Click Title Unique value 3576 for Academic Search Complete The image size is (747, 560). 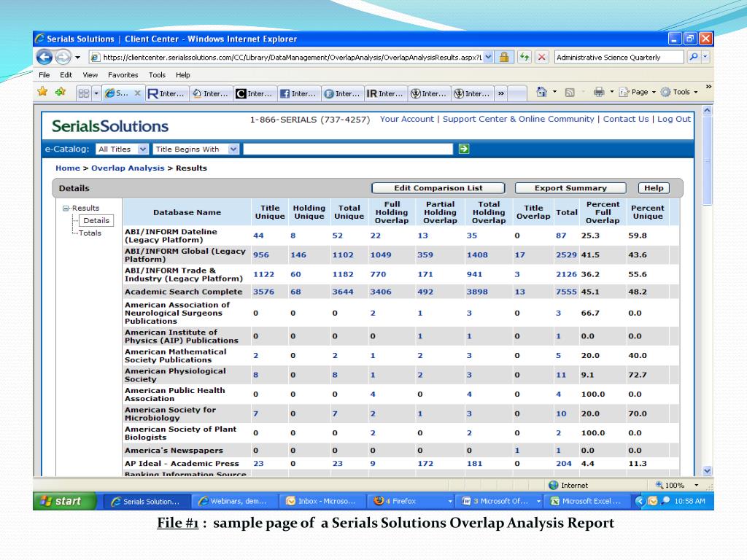tap(263, 292)
